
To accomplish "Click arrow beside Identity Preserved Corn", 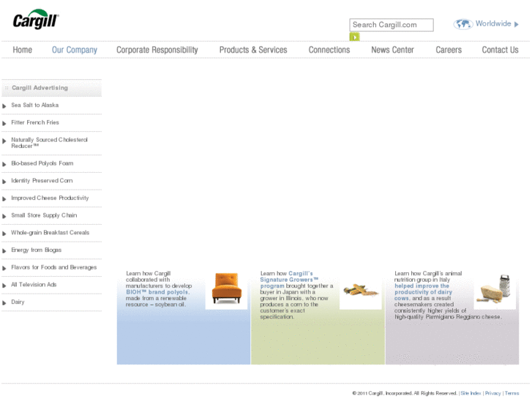I will point(4,182).
